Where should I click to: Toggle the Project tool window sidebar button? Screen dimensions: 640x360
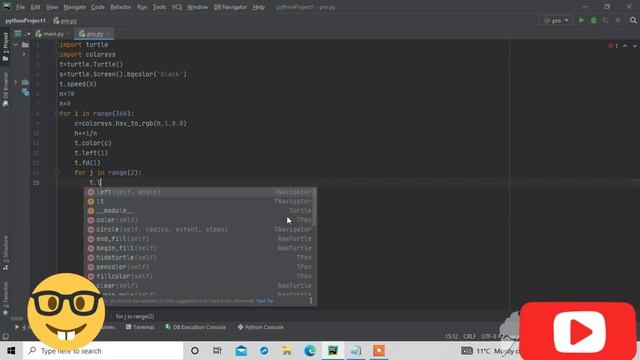(x=5, y=47)
